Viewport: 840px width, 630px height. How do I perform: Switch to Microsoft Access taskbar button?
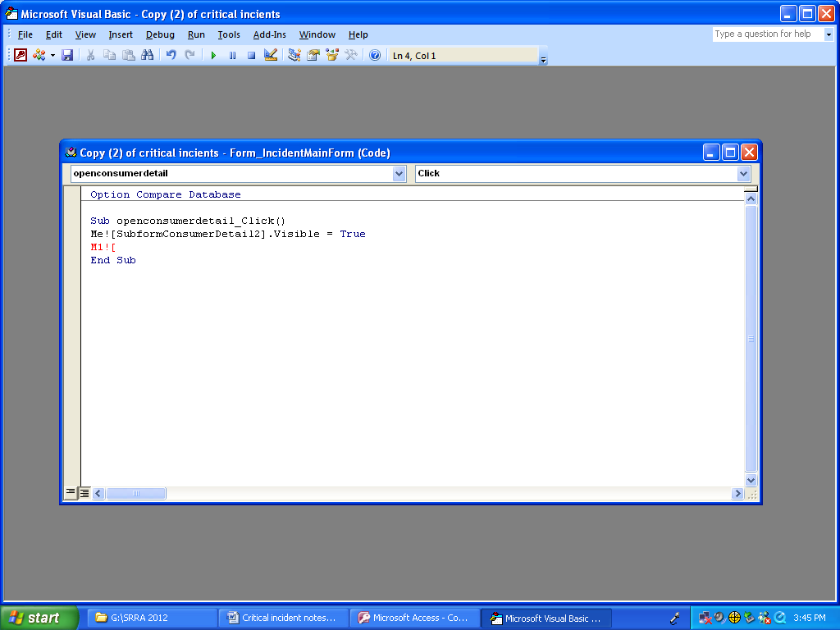point(415,618)
